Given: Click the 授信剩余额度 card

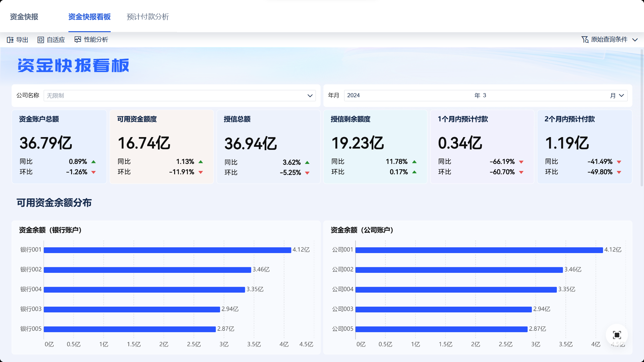Looking at the screenshot, I should coord(375,146).
